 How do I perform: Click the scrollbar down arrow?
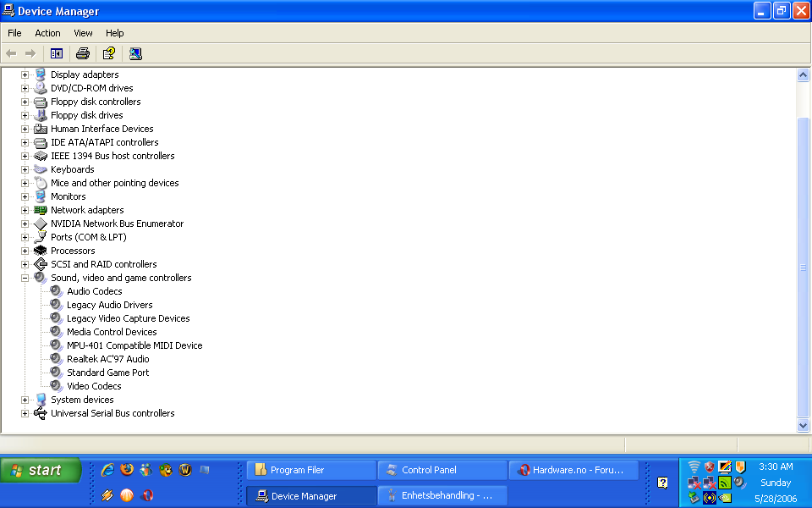[x=803, y=426]
